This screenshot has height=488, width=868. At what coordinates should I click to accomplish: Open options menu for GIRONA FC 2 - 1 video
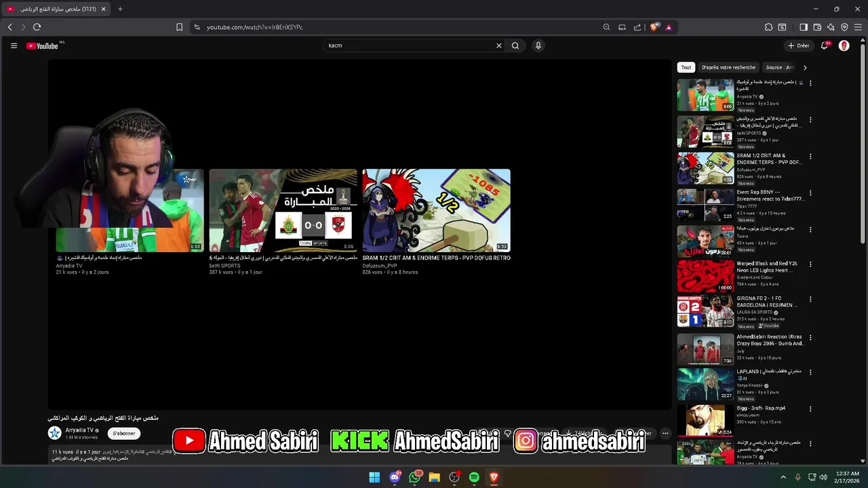coord(810,298)
